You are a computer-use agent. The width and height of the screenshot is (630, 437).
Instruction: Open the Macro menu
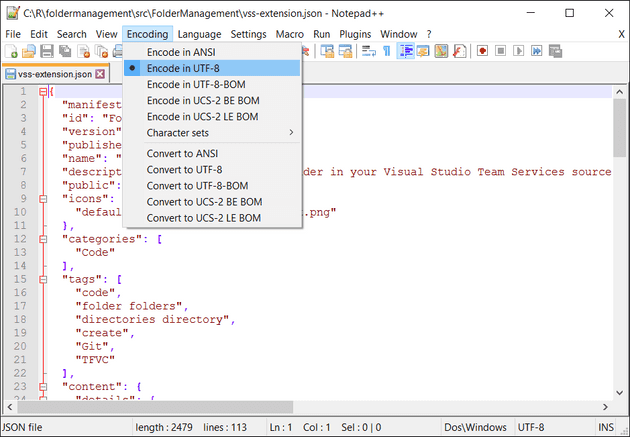[290, 34]
